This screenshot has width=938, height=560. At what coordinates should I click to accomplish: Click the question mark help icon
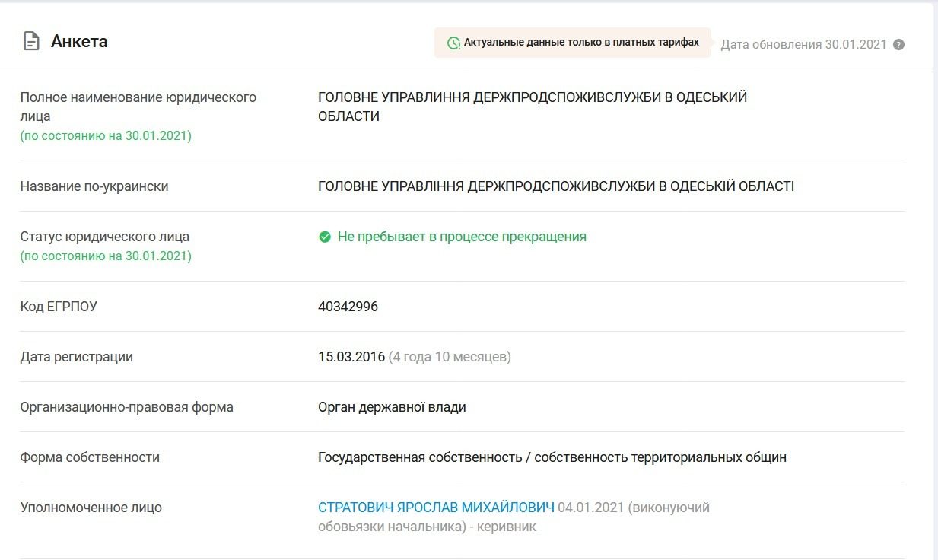tap(898, 44)
